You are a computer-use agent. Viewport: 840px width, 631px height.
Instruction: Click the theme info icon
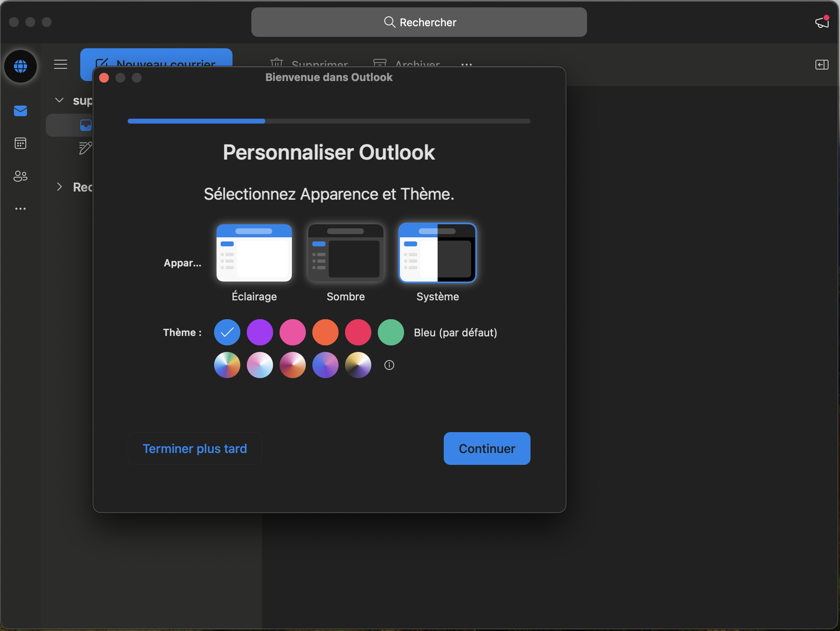389,365
